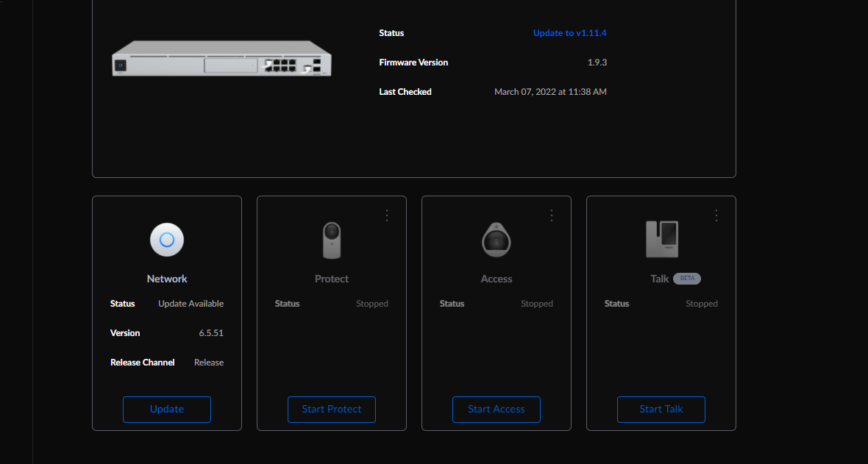This screenshot has width=868, height=464.
Task: Click the Network application access point icon
Action: click(x=167, y=239)
